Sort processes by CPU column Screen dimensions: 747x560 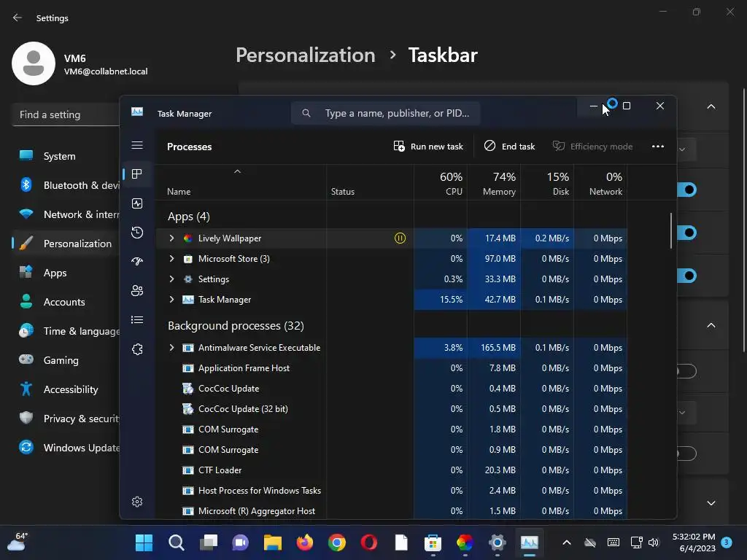point(441,183)
